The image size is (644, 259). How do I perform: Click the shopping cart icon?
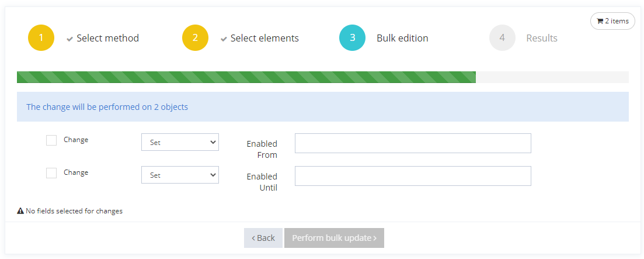click(600, 22)
